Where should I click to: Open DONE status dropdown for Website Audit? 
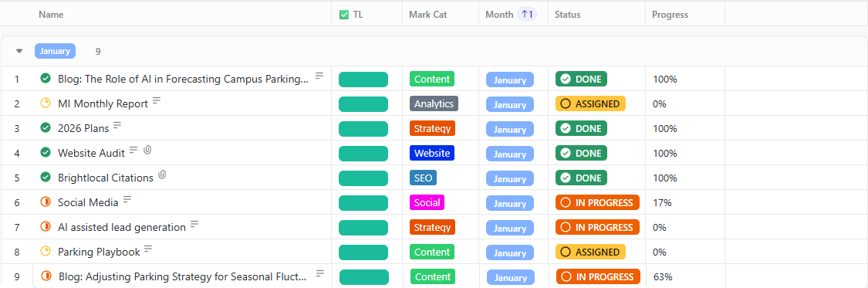(x=581, y=153)
